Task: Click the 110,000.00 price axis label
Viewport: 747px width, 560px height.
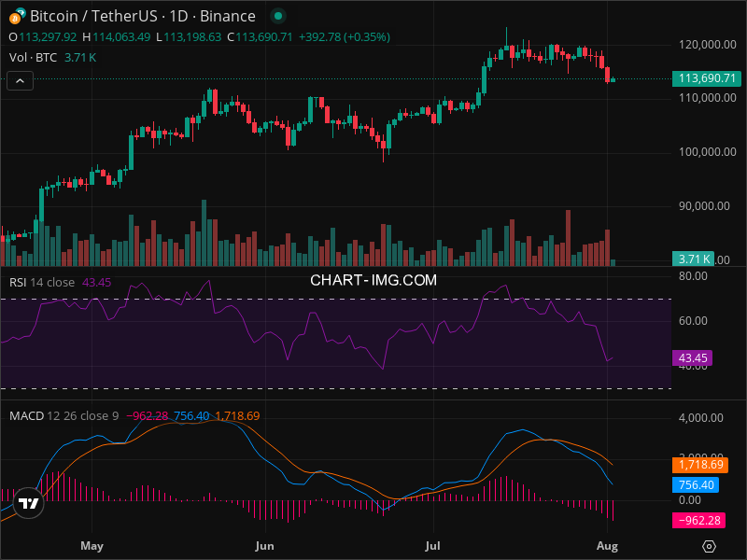Action: [x=708, y=98]
